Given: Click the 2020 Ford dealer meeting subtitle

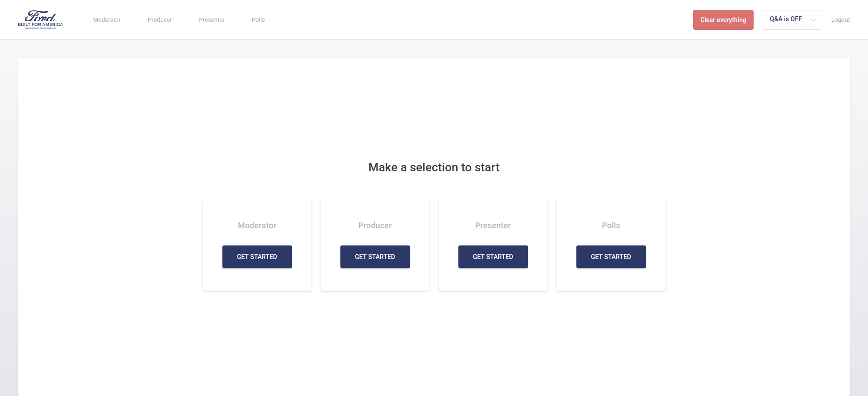Looking at the screenshot, I should pos(40,28).
